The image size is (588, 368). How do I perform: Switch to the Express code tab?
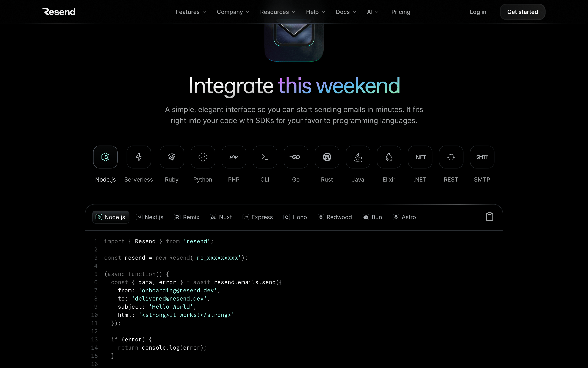(257, 217)
